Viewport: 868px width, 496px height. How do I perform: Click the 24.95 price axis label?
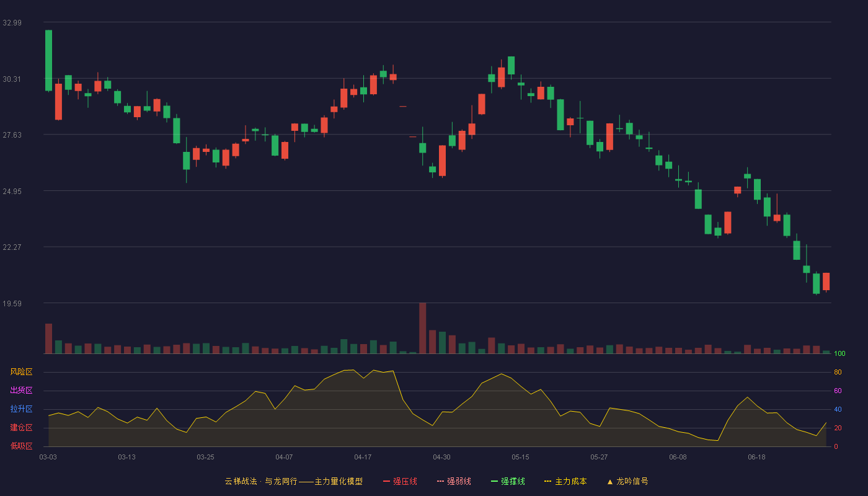click(x=12, y=191)
